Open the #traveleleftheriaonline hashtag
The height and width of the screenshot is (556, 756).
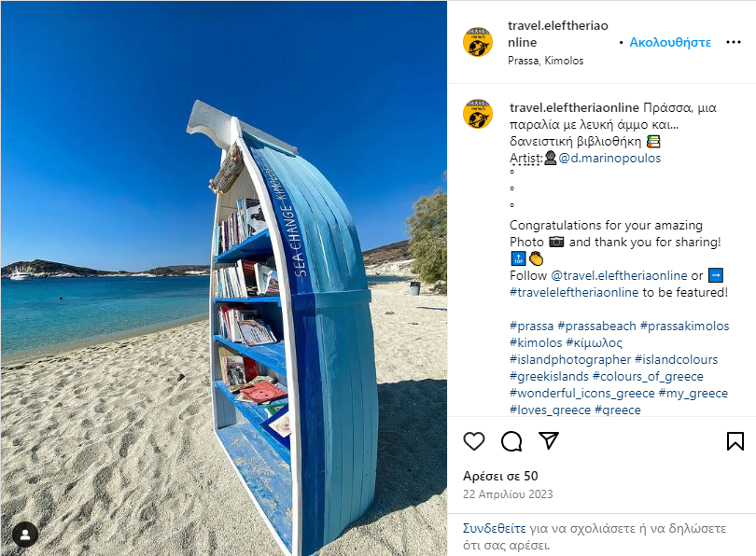coord(574,292)
